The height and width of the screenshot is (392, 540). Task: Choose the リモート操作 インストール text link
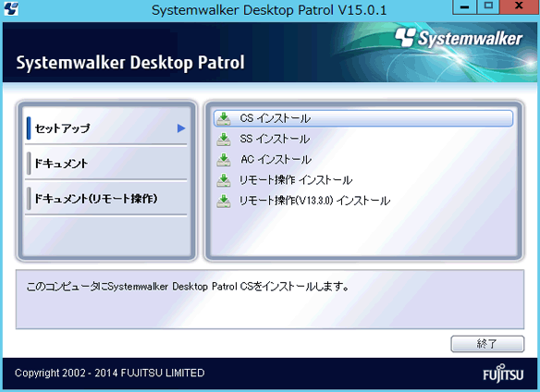point(296,180)
